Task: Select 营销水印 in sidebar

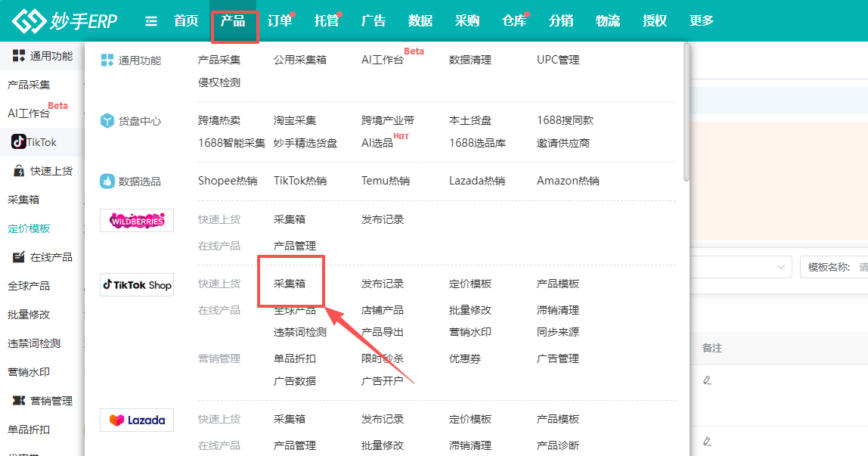Action: [29, 372]
